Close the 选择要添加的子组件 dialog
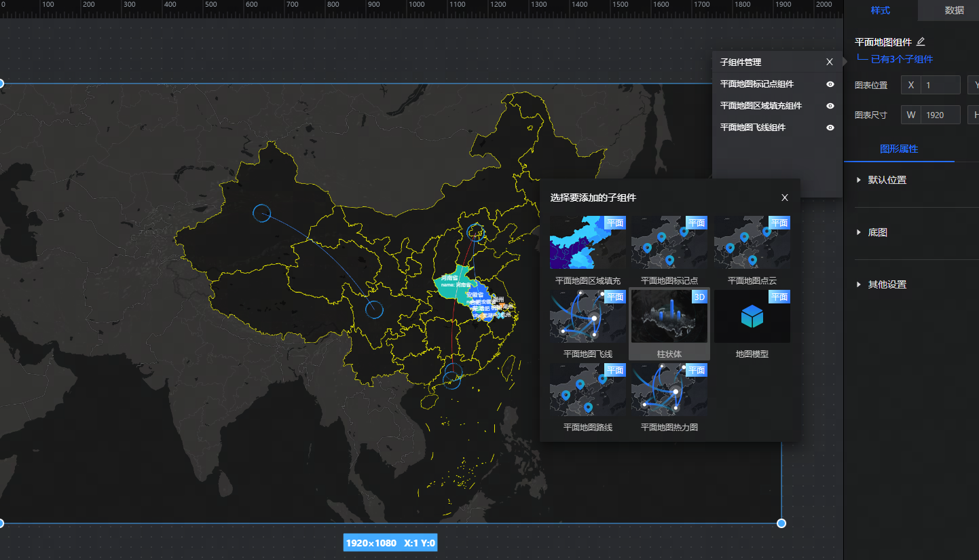This screenshot has width=979, height=560. (x=785, y=198)
